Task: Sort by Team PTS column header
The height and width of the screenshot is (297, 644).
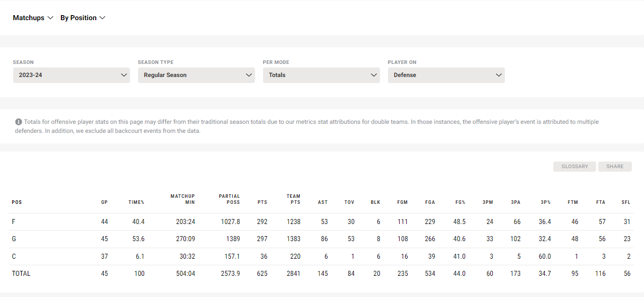Action: coord(293,199)
